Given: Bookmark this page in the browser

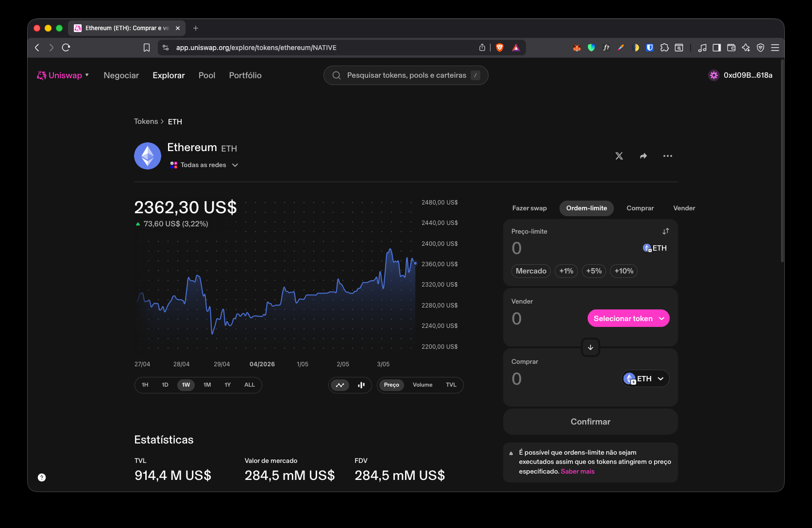Looking at the screenshot, I should coord(147,48).
